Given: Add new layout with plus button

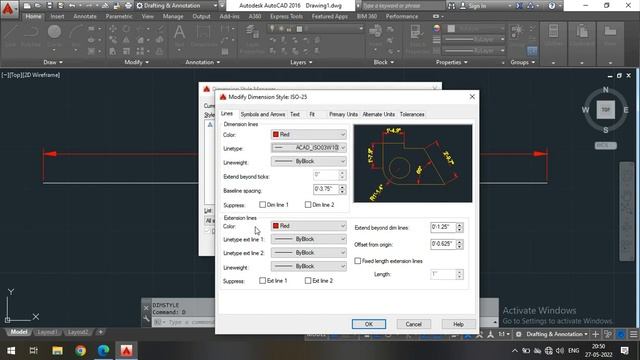Looking at the screenshot, I should pyautogui.click(x=100, y=332).
